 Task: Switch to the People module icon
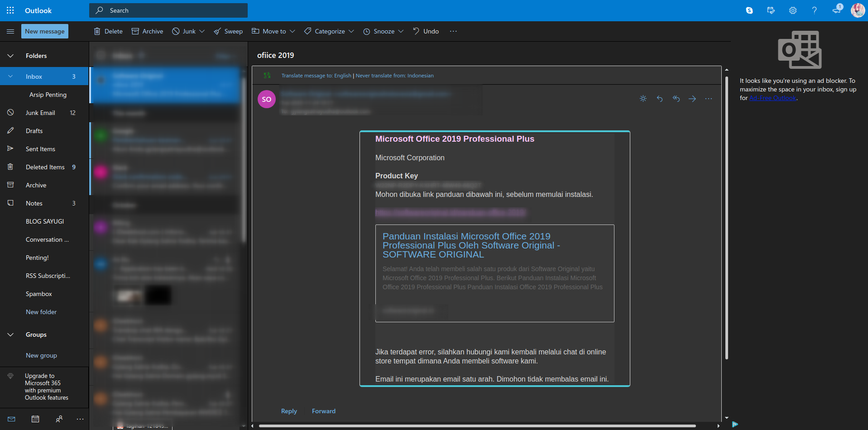tap(59, 419)
